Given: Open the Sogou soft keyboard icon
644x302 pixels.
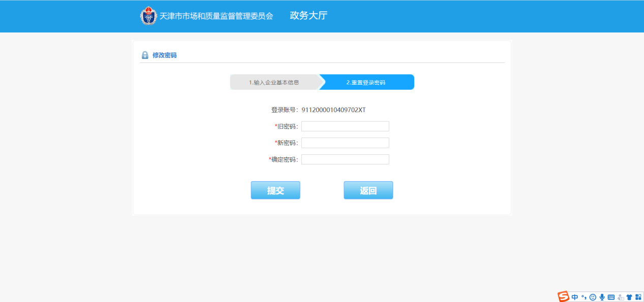Looking at the screenshot, I should click(x=611, y=297).
